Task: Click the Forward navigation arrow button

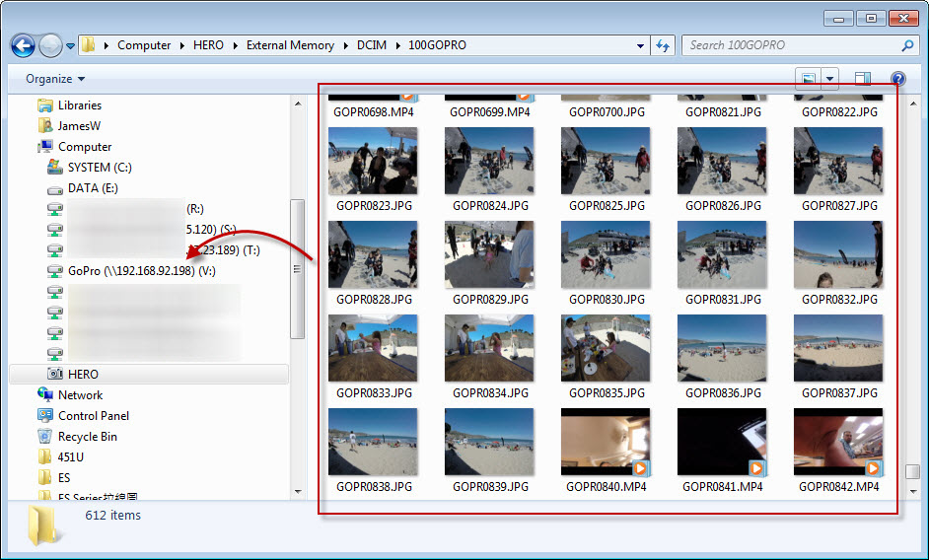Action: (50, 45)
